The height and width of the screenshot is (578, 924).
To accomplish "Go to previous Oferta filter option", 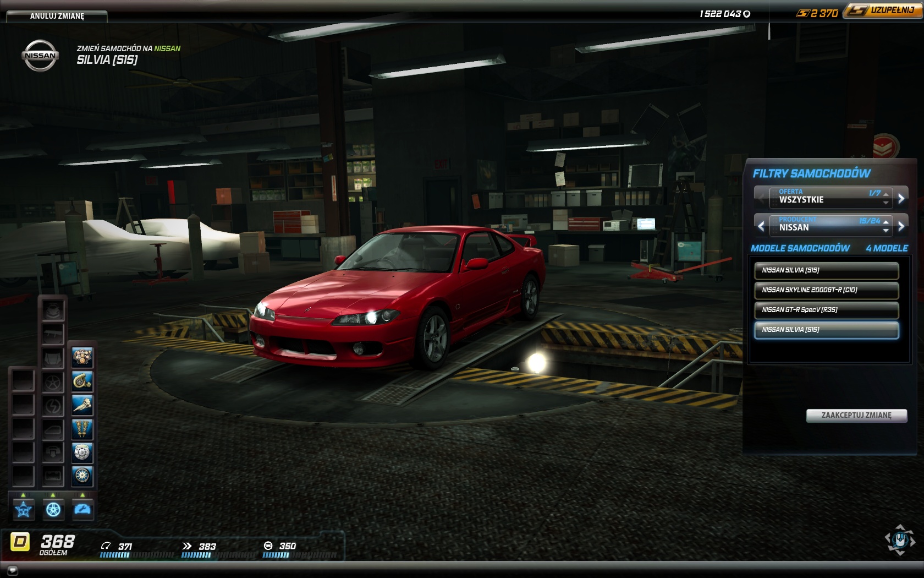I will 761,198.
